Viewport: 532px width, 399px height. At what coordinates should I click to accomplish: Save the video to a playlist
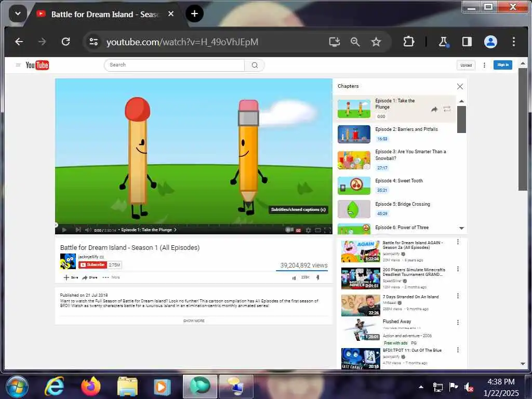coord(71,277)
